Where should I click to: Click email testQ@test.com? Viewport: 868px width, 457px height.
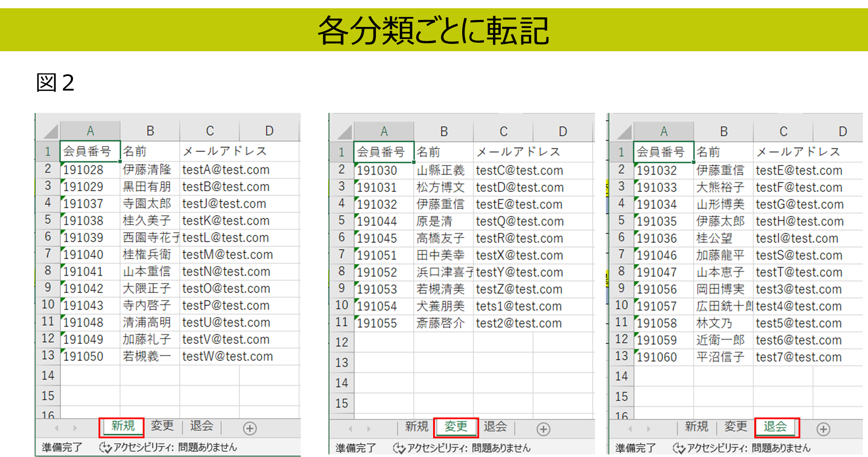pyautogui.click(x=519, y=222)
